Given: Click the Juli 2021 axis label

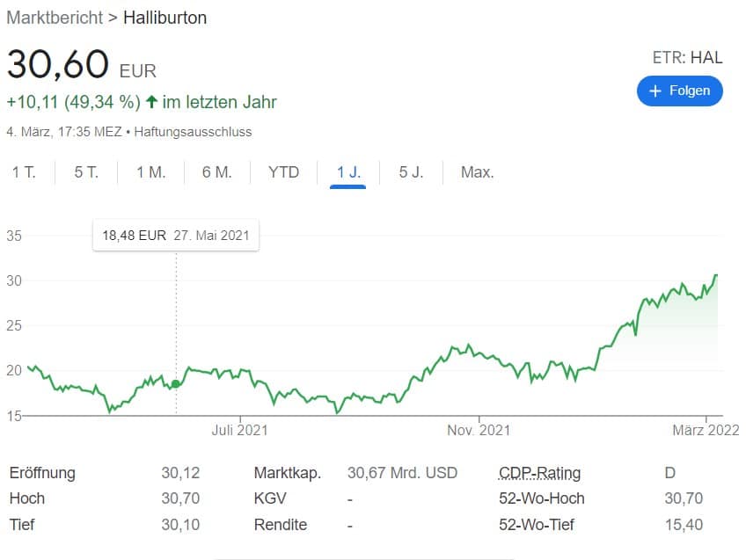Looking at the screenshot, I should [x=240, y=430].
